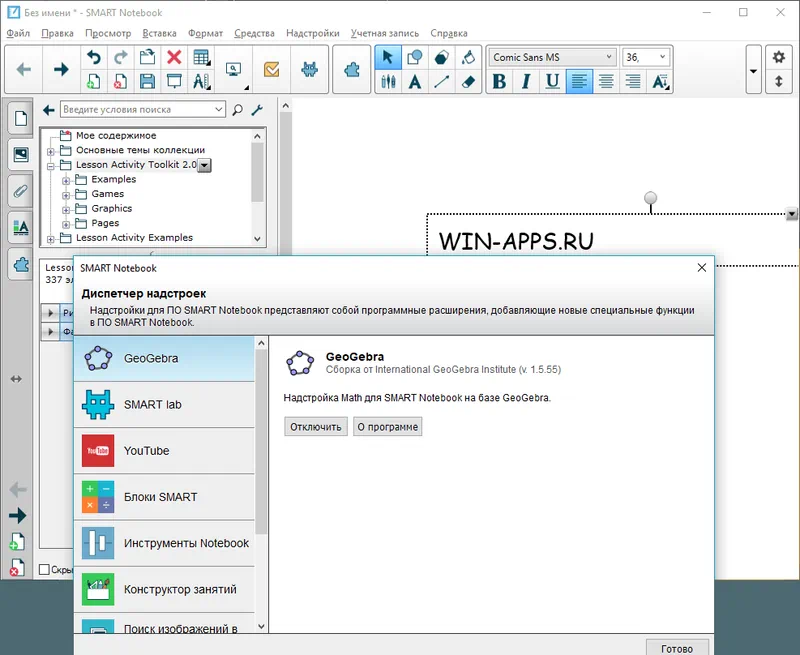The width and height of the screenshot is (800, 655).
Task: Expand the Examples folder
Action: coord(66,181)
